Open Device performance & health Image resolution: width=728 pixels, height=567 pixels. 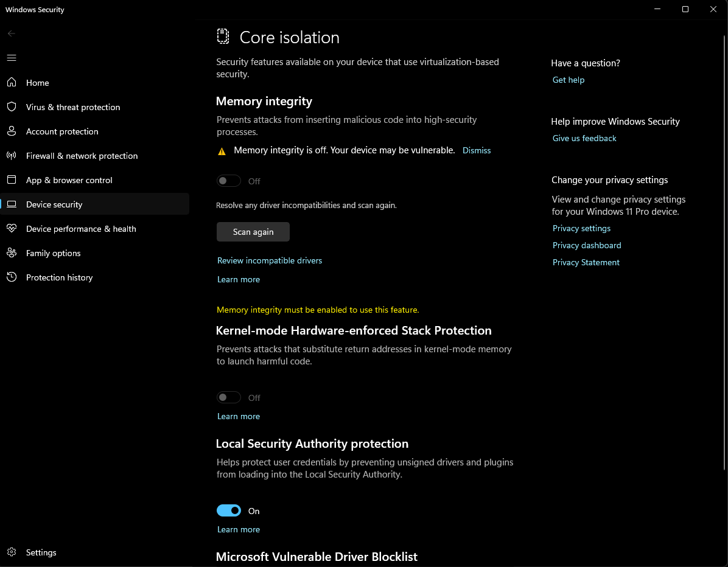pos(95,229)
